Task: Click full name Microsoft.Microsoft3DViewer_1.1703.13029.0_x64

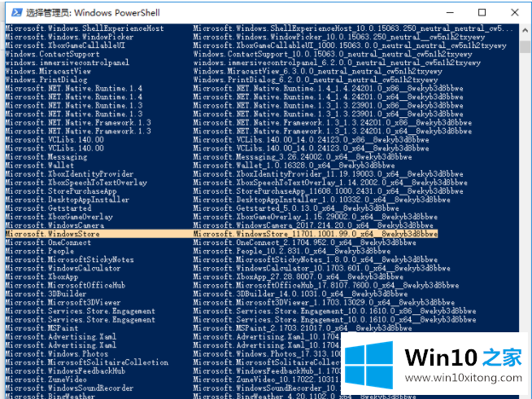Action: pos(324,302)
